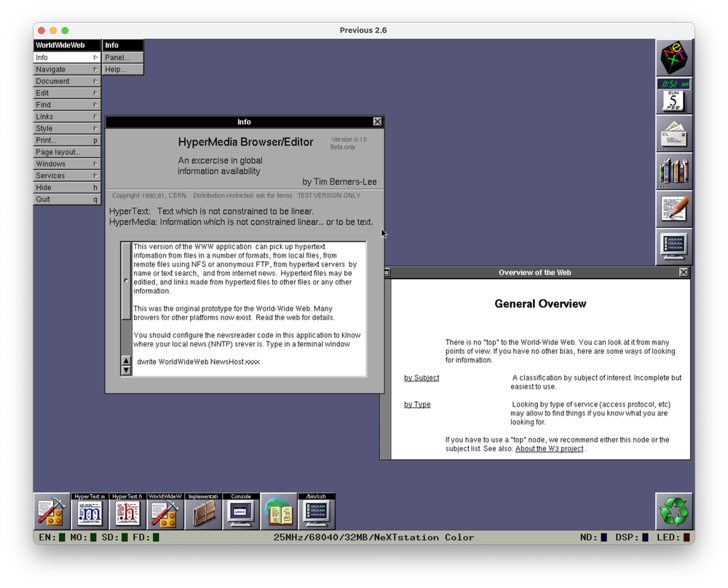This screenshot has width=728, height=588.
Task: Close the Overview of the Web window
Action: click(x=684, y=272)
